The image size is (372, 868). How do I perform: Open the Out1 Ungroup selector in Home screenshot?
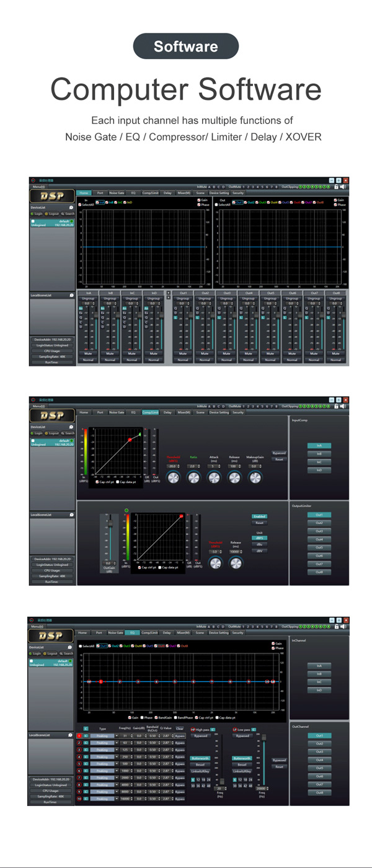click(183, 298)
